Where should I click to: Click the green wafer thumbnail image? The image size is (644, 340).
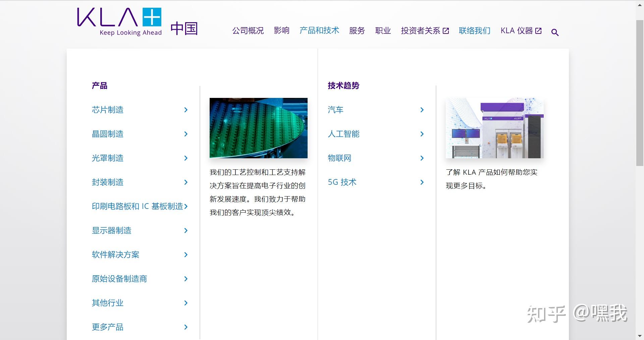pos(258,128)
